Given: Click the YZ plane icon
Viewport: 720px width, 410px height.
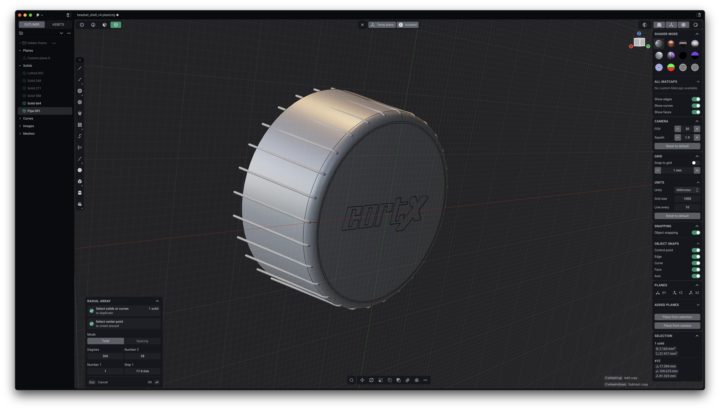Looking at the screenshot, I should pyautogui.click(x=677, y=293).
